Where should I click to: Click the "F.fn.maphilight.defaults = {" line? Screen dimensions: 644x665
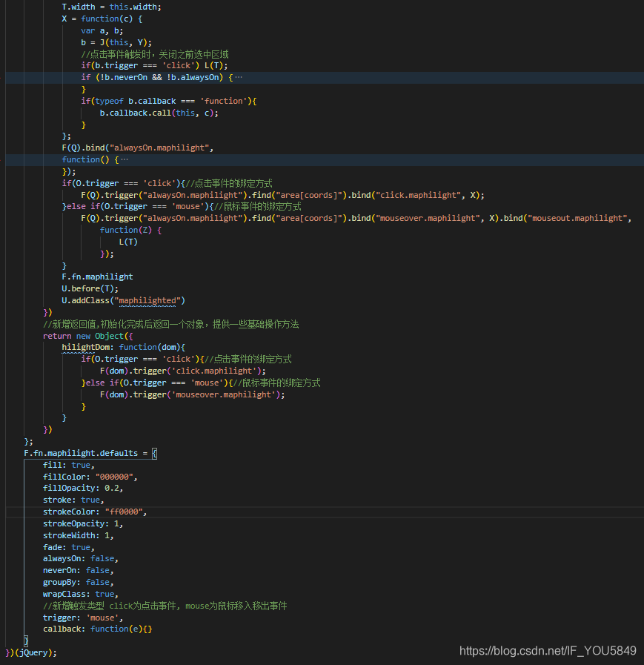click(x=90, y=453)
